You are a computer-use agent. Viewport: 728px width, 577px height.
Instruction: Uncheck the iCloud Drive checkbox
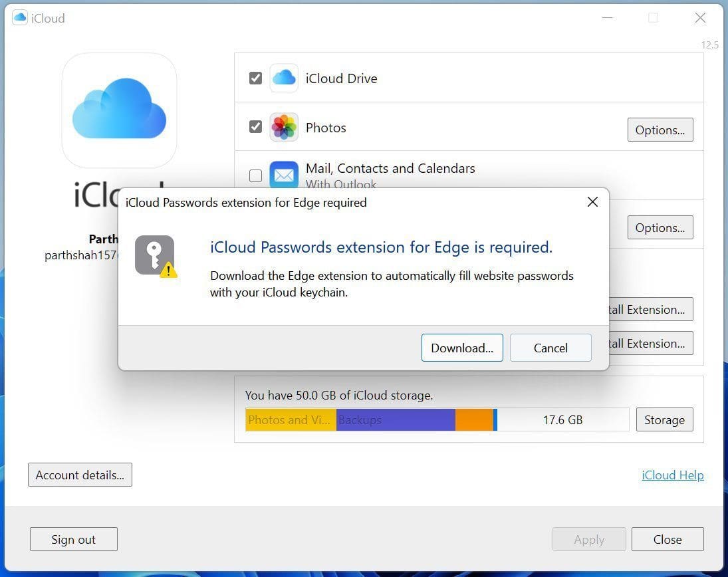255,78
